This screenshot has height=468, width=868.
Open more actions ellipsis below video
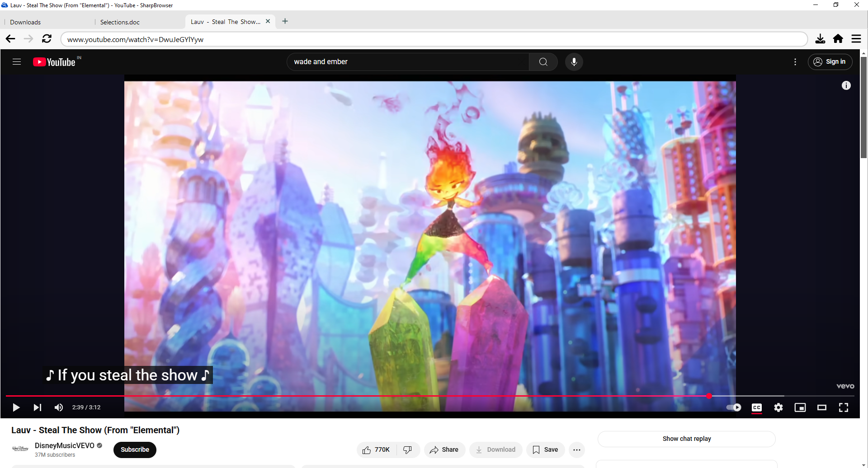(577, 450)
